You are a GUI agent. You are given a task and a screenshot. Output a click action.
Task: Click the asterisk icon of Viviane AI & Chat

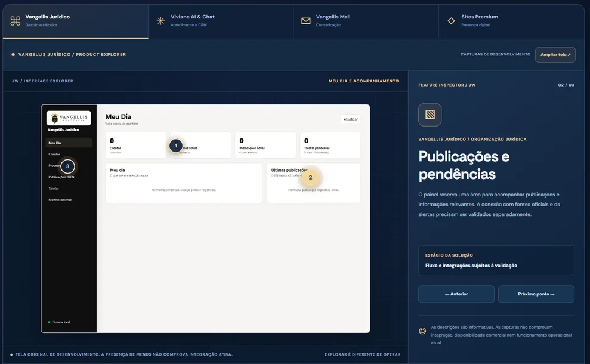(160, 21)
